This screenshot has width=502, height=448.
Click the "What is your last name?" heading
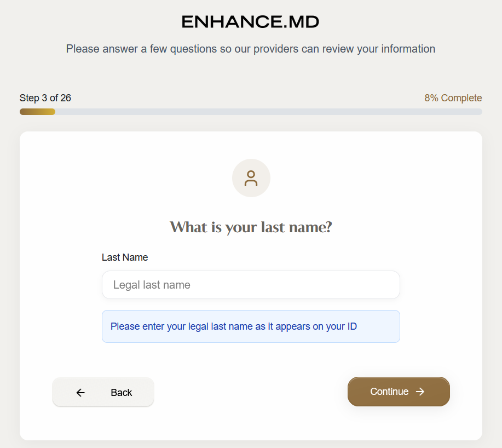[251, 227]
